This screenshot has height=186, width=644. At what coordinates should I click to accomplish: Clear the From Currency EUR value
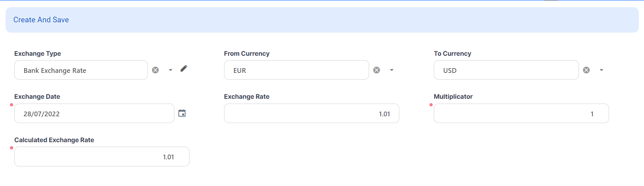(377, 70)
